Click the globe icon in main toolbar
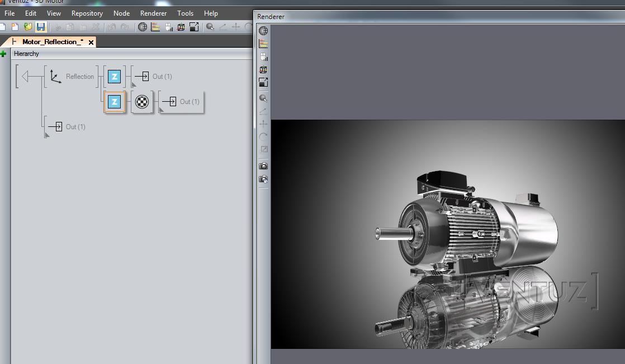Image resolution: width=625 pixels, height=364 pixels. [143, 27]
